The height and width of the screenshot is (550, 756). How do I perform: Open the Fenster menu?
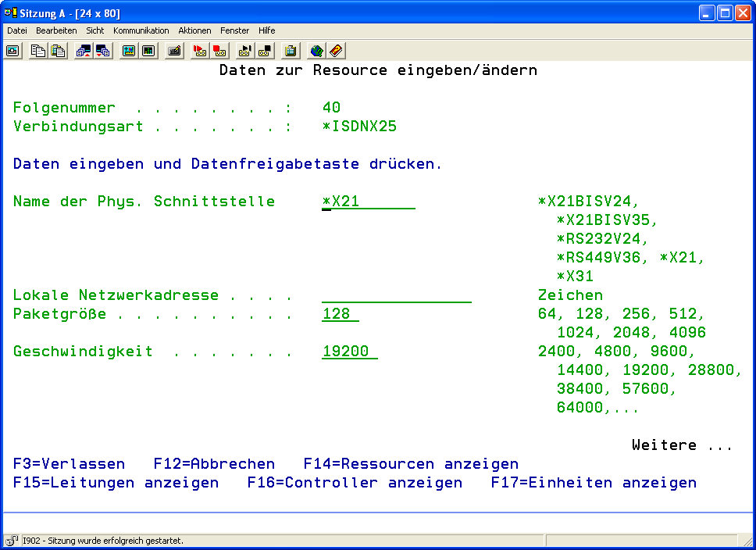[x=234, y=30]
